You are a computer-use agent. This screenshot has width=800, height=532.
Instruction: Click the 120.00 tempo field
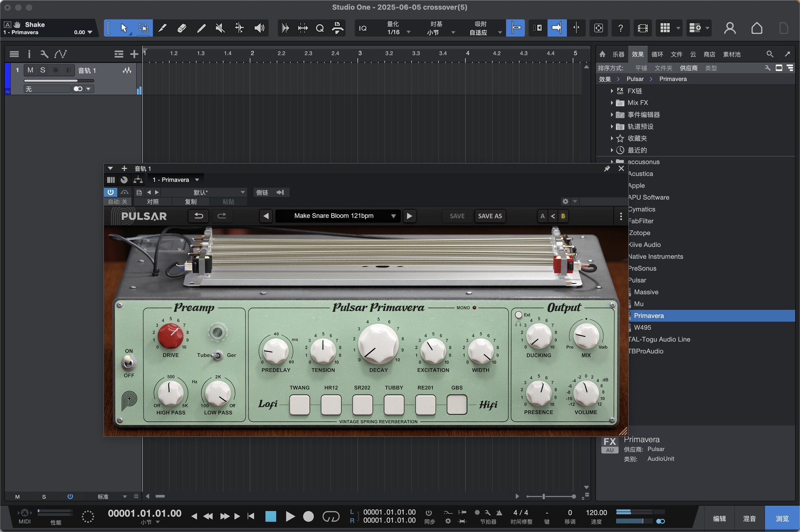[596, 512]
